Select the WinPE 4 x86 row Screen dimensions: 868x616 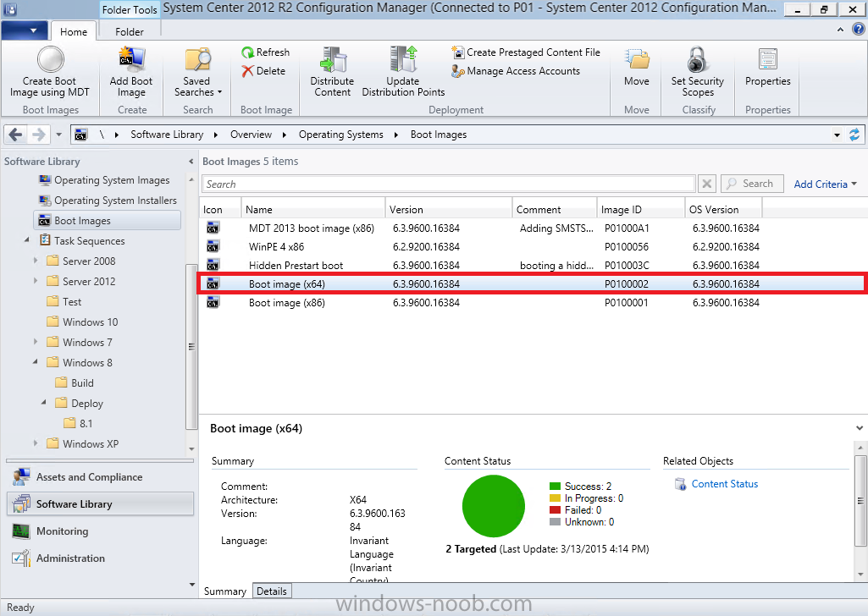tap(533, 246)
